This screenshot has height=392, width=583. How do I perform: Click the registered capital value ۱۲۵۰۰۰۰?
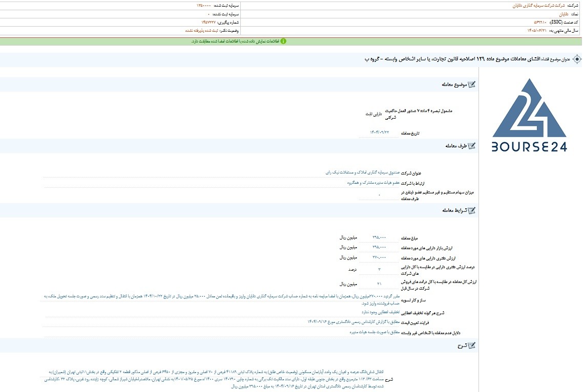tap(203, 6)
